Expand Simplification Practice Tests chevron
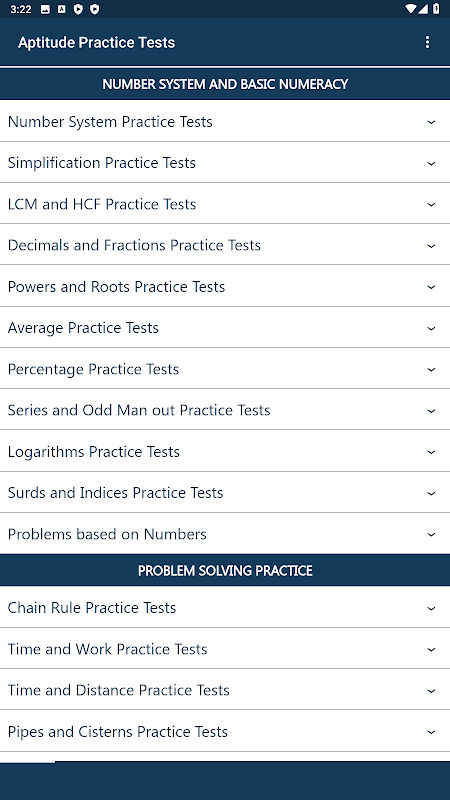Screen dimensions: 450x800 tap(431, 163)
